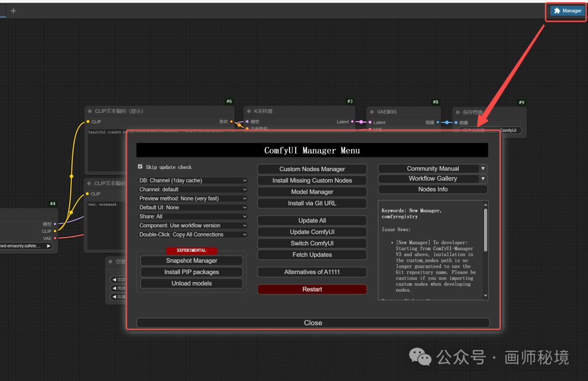Click Unload models button
The image size is (588, 381).
point(192,283)
